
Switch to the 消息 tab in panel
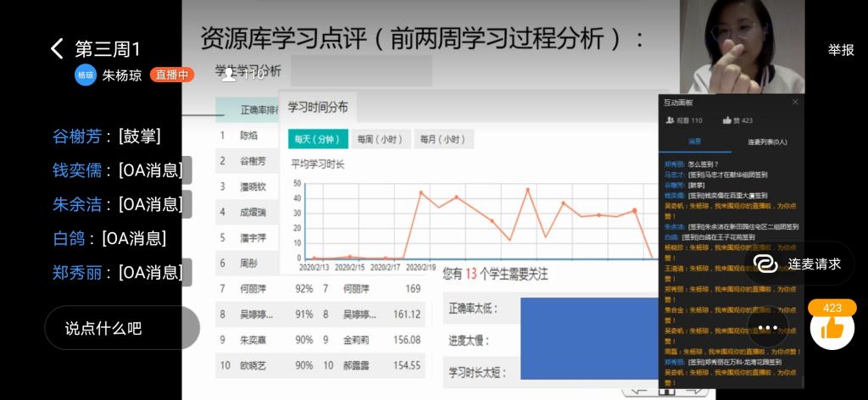[x=694, y=142]
